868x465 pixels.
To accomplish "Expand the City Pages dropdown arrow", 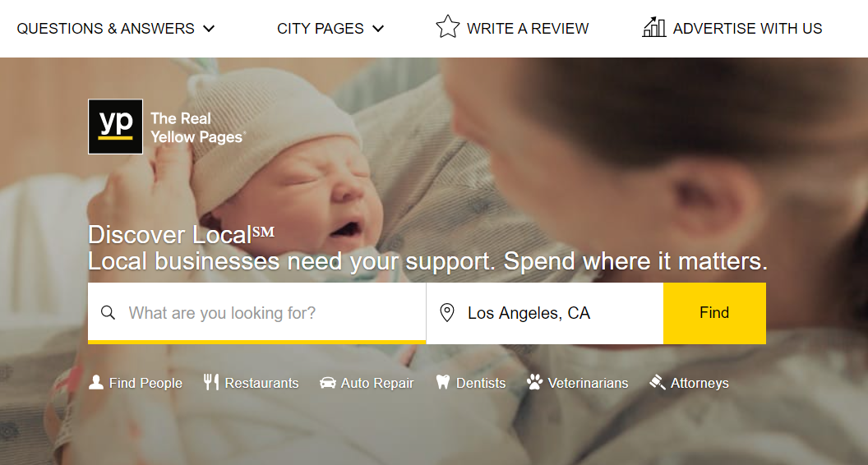I will (378, 29).
